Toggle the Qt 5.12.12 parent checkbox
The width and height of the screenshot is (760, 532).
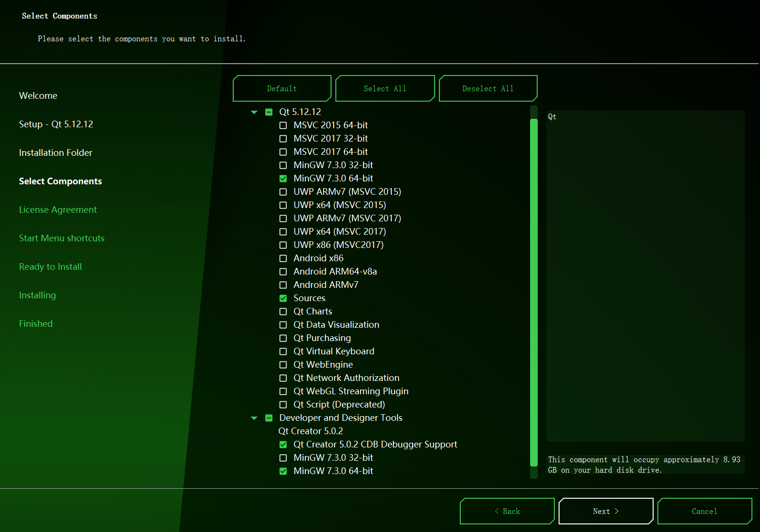click(x=269, y=112)
